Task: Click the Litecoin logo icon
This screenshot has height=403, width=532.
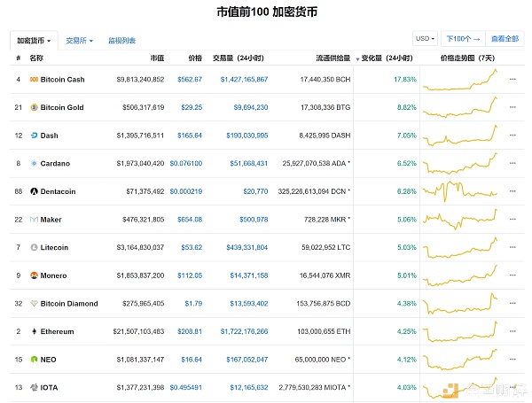Action: 34,247
